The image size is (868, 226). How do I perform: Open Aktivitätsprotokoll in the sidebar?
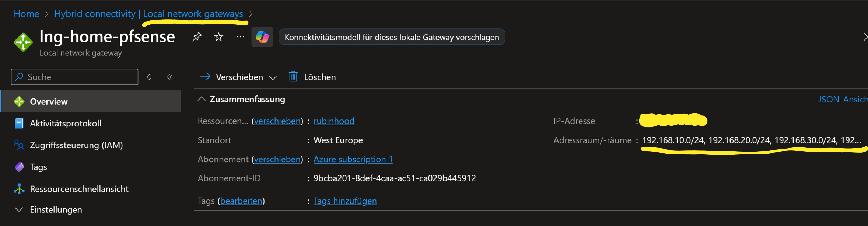[65, 123]
